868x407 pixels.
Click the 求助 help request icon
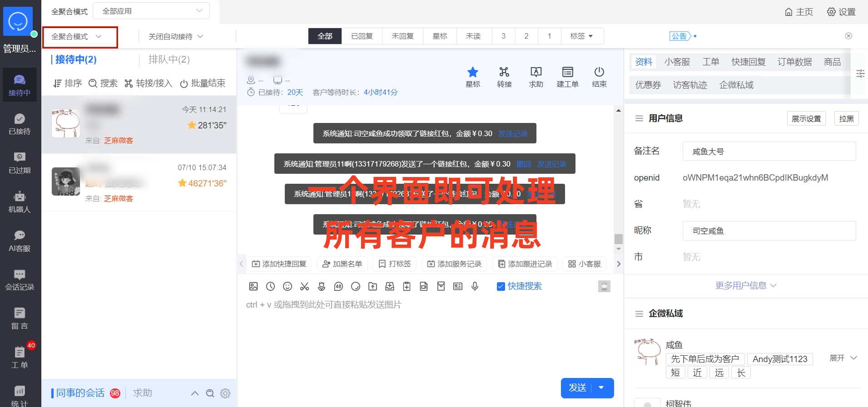click(536, 77)
